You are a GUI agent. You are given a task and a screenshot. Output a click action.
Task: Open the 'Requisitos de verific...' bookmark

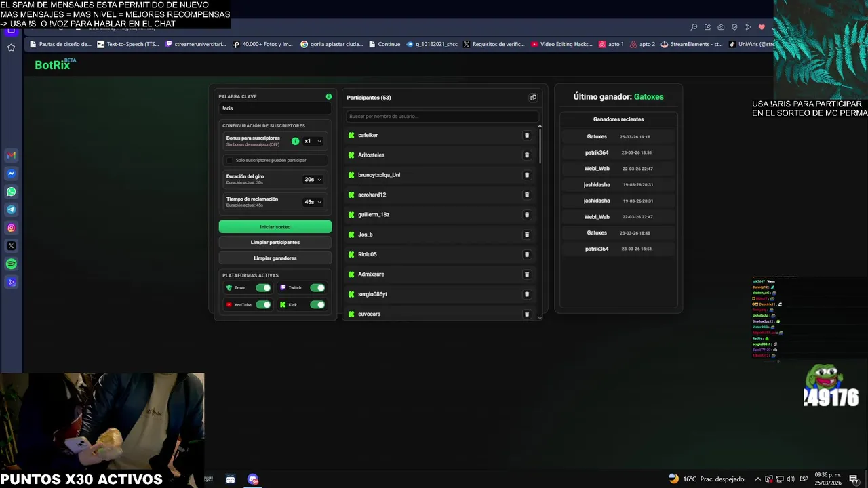point(494,45)
